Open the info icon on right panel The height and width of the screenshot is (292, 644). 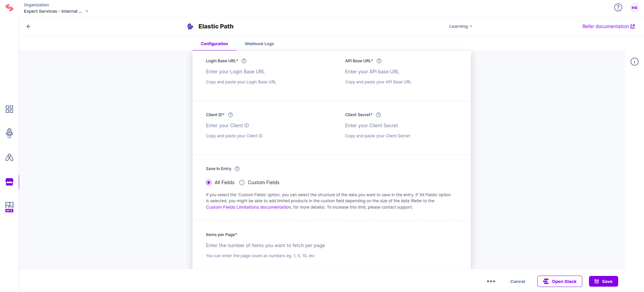(635, 62)
